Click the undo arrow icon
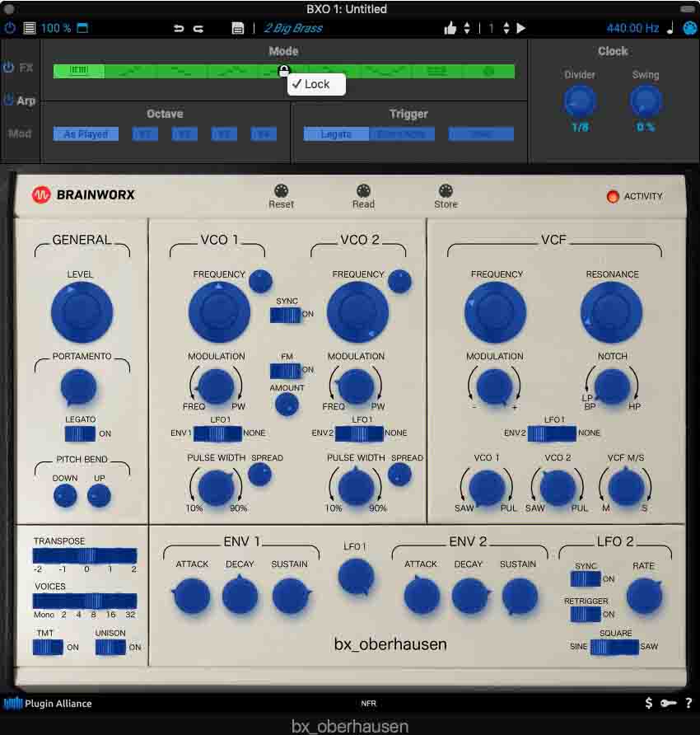700x735 pixels. click(179, 28)
